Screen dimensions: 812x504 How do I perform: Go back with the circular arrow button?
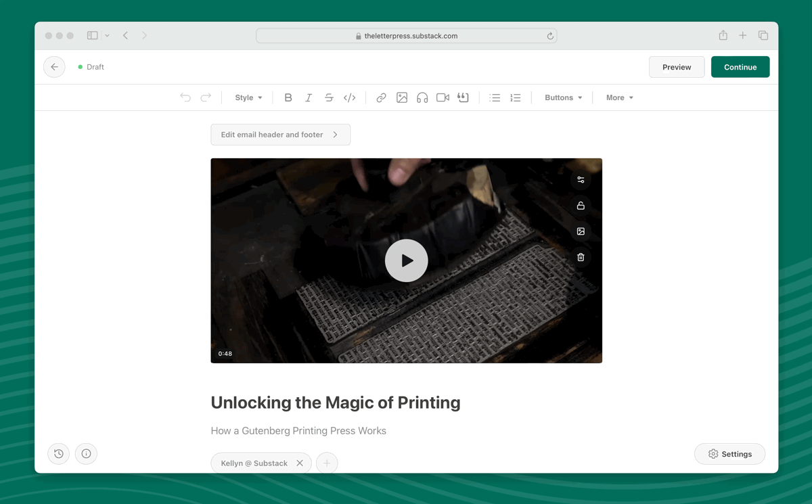click(x=54, y=67)
